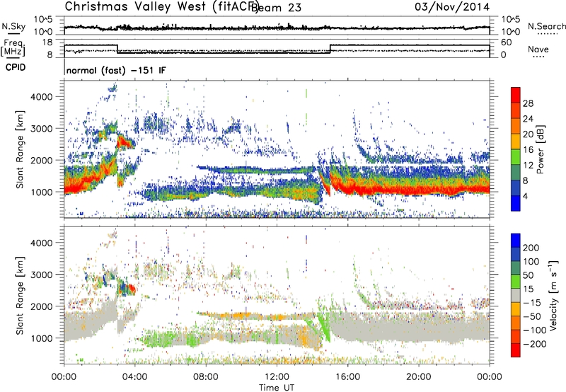566x392 pixels.
Task: Click the orange swatch in Power colorbar
Action: click(x=516, y=126)
